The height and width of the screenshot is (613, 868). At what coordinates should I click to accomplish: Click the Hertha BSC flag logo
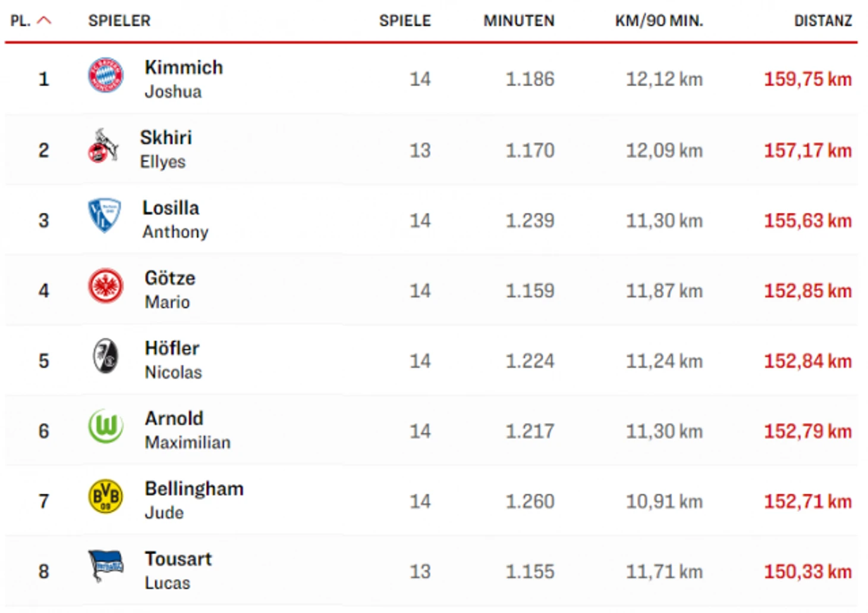tap(106, 565)
